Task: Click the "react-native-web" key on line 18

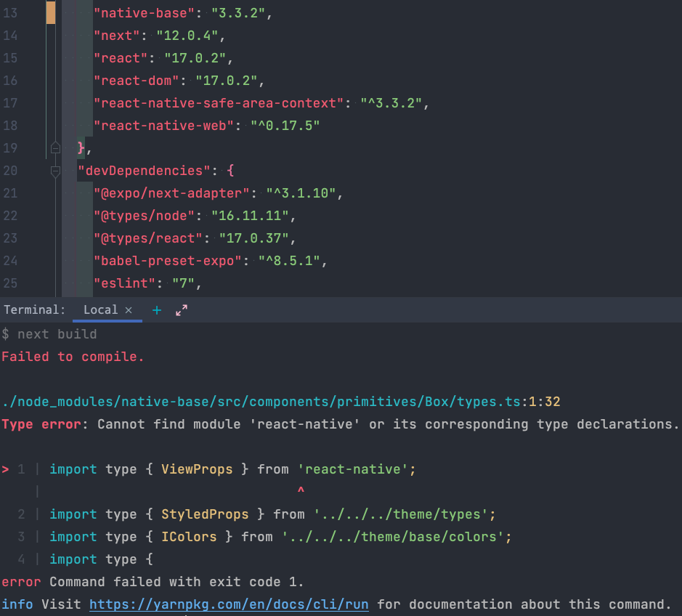Action: pyautogui.click(x=163, y=126)
